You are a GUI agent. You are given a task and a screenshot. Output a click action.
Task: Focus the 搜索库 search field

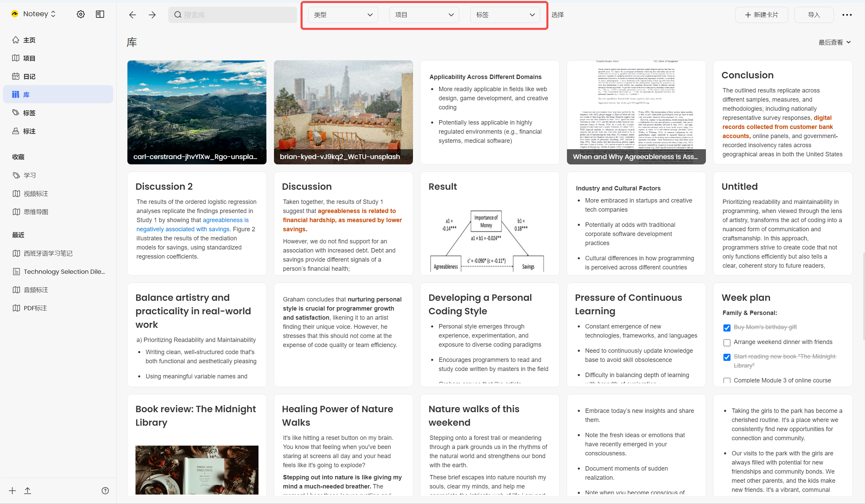coord(232,15)
